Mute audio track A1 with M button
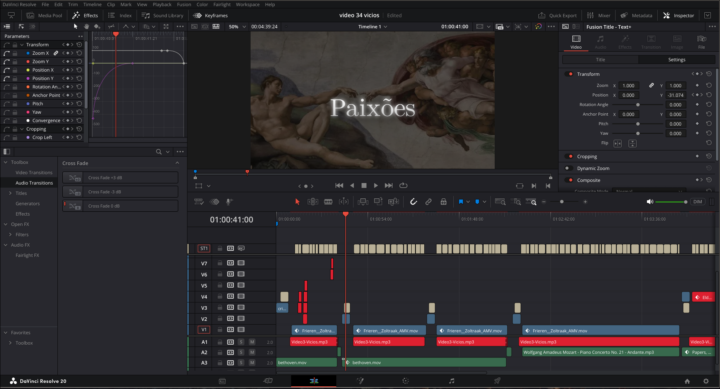Screen dimensions: 720x389 [x=252, y=342]
